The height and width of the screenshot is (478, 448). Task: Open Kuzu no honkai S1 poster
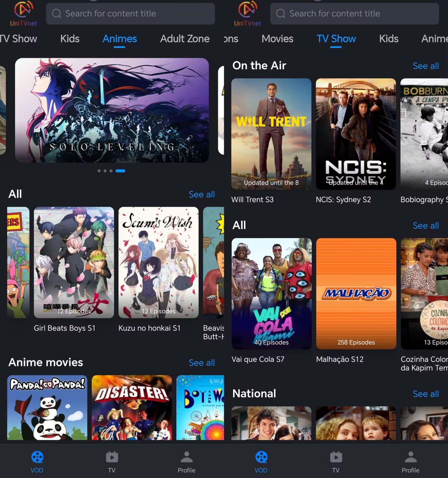pos(159,262)
